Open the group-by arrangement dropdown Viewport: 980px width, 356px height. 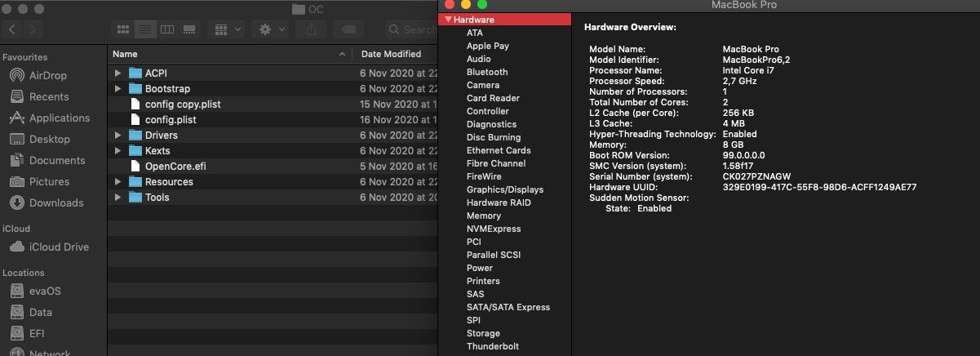(x=228, y=29)
